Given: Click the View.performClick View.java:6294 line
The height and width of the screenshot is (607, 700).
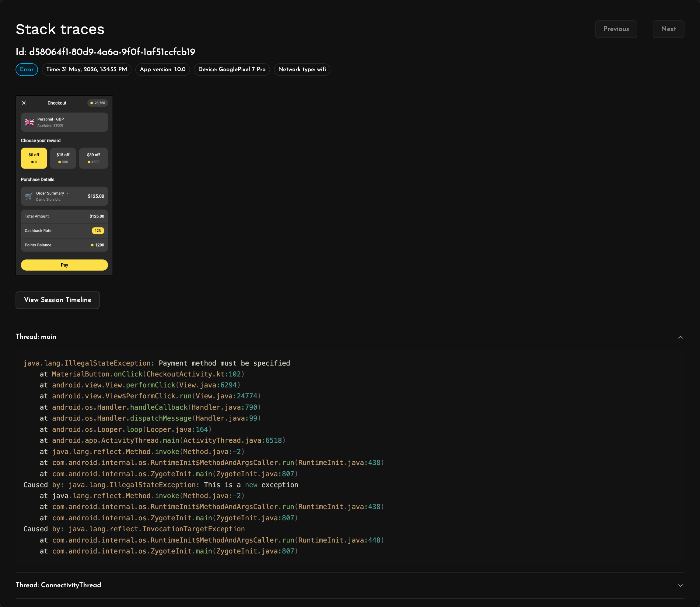Looking at the screenshot, I should click(140, 385).
